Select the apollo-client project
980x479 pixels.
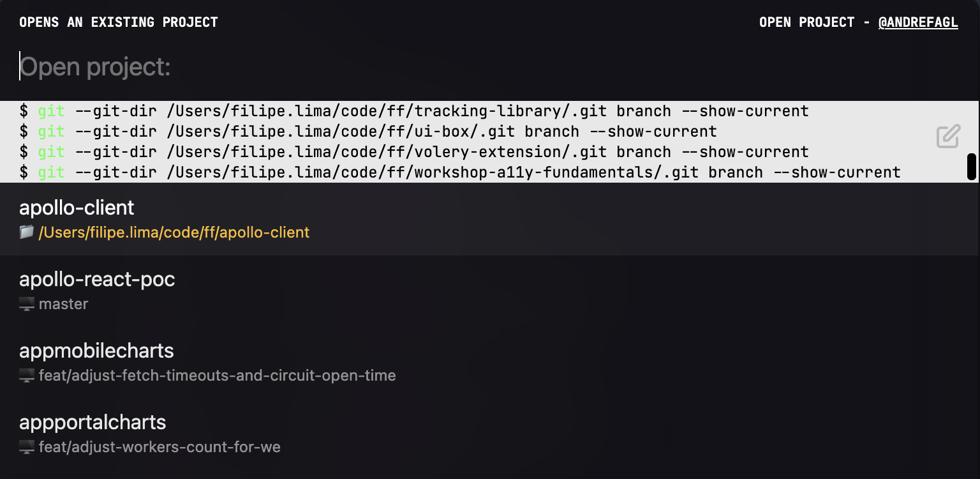[x=490, y=219]
